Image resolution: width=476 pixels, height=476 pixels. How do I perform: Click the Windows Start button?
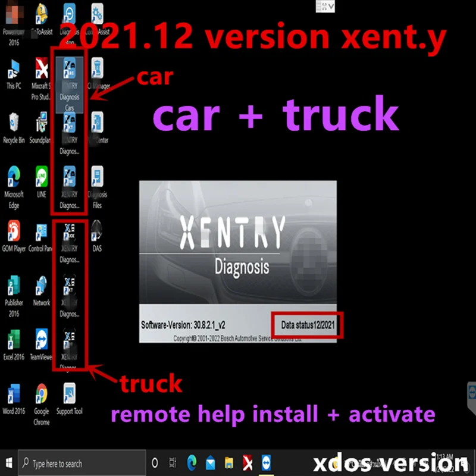(x=9, y=464)
